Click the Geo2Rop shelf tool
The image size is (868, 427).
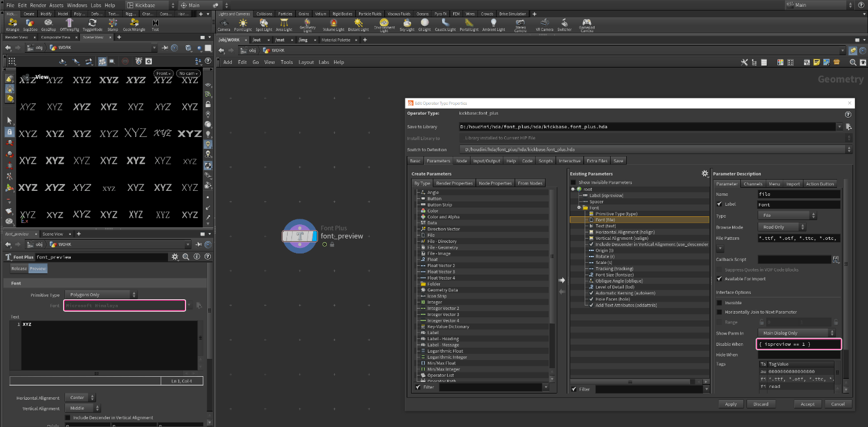click(x=48, y=25)
